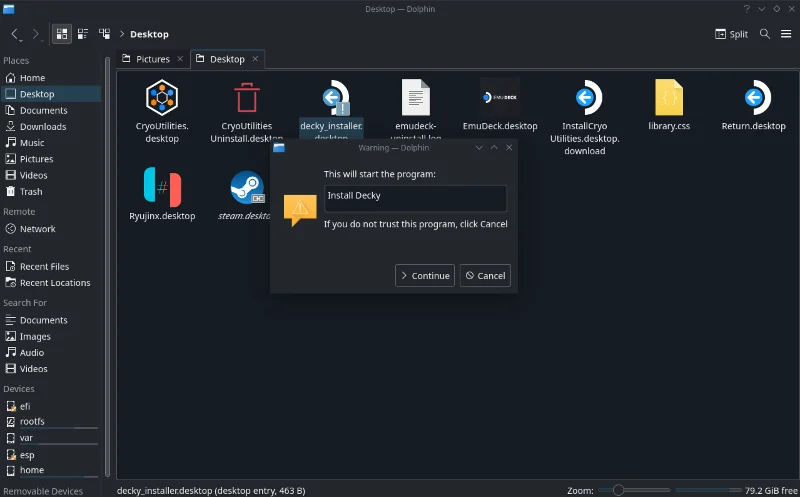
Task: Open the hamburger menu
Action: [x=786, y=34]
